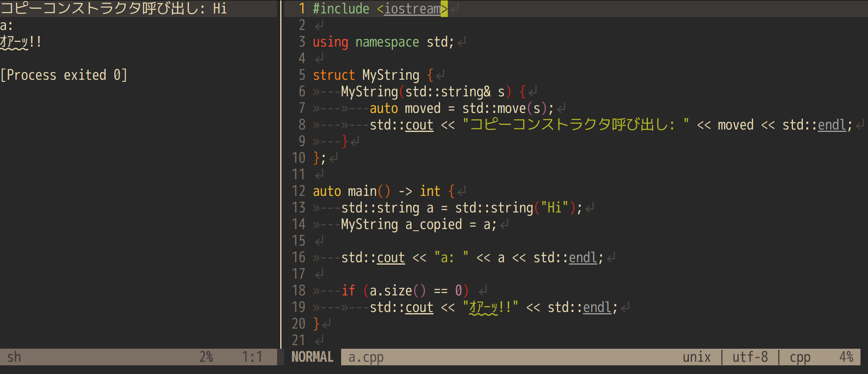
Task: Click line number 11 in the gutter
Action: tap(298, 175)
